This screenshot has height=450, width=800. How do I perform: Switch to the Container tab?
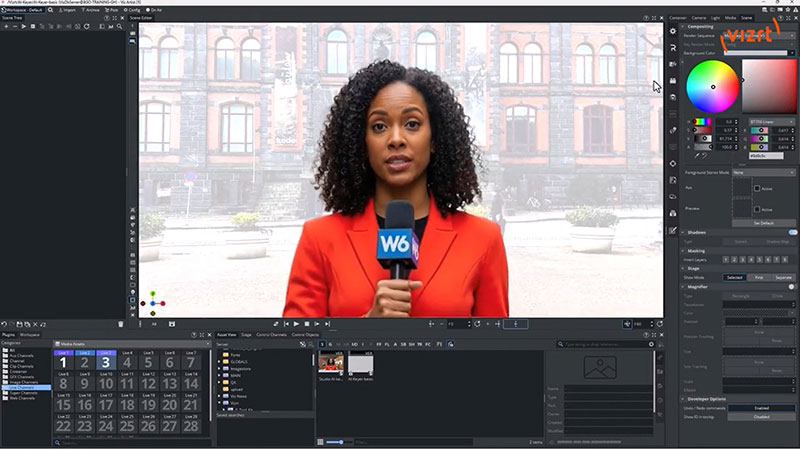click(678, 18)
